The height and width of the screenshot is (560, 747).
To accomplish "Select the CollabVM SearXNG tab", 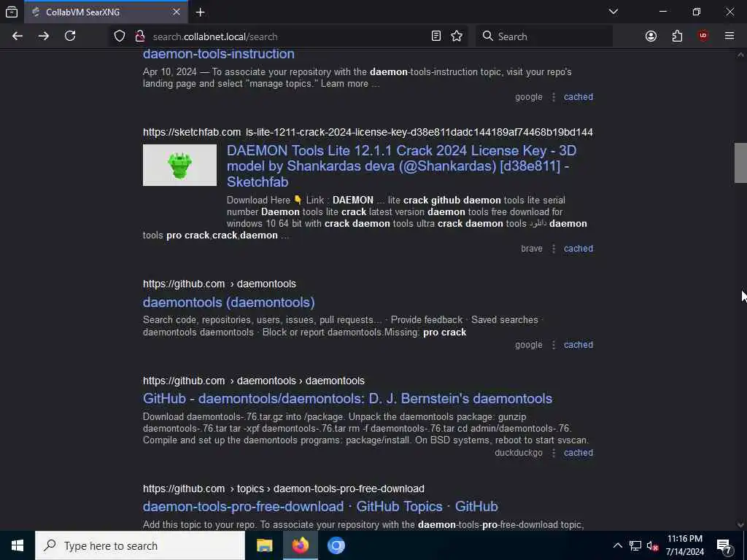I will [106, 12].
